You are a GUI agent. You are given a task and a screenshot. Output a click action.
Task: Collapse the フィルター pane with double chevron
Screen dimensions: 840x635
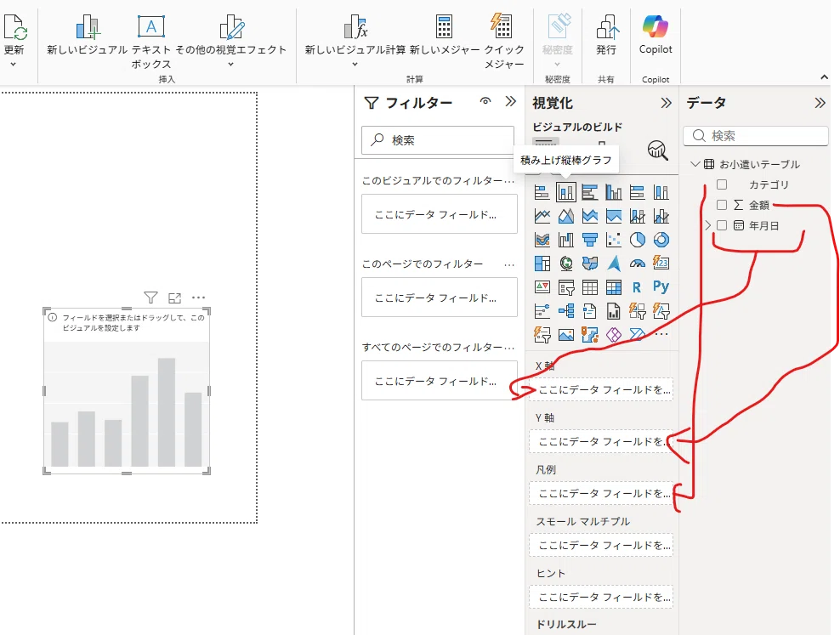(x=510, y=101)
